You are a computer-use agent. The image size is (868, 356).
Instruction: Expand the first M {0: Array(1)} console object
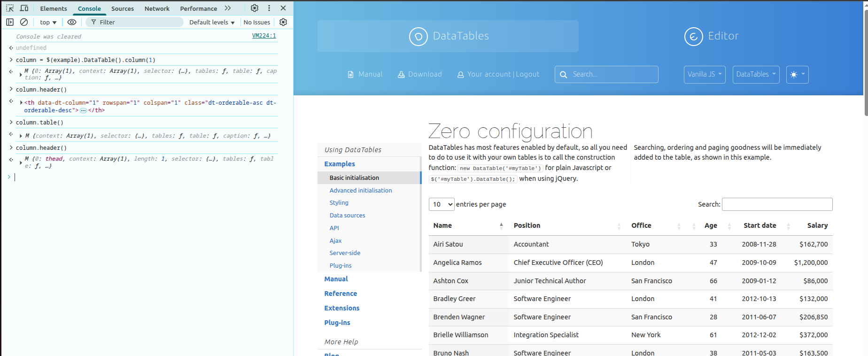pos(21,75)
